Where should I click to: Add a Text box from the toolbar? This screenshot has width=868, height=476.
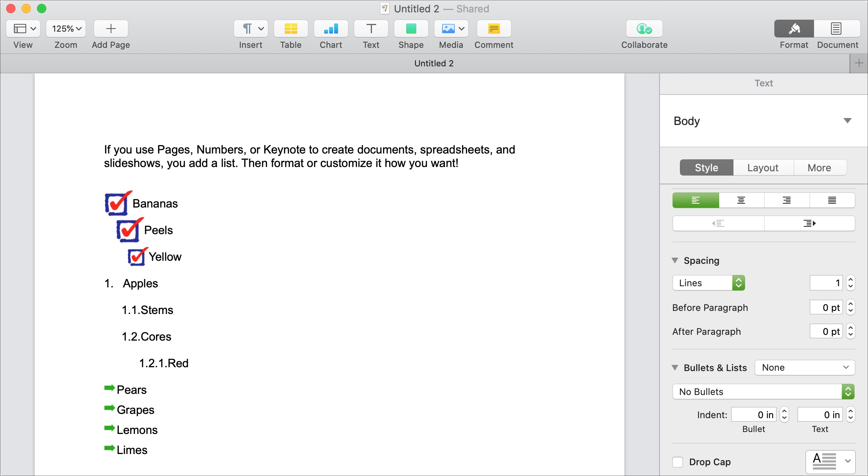(371, 29)
